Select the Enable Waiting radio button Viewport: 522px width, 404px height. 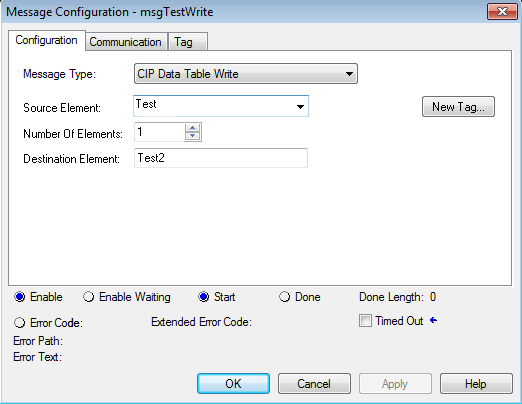[x=88, y=297]
